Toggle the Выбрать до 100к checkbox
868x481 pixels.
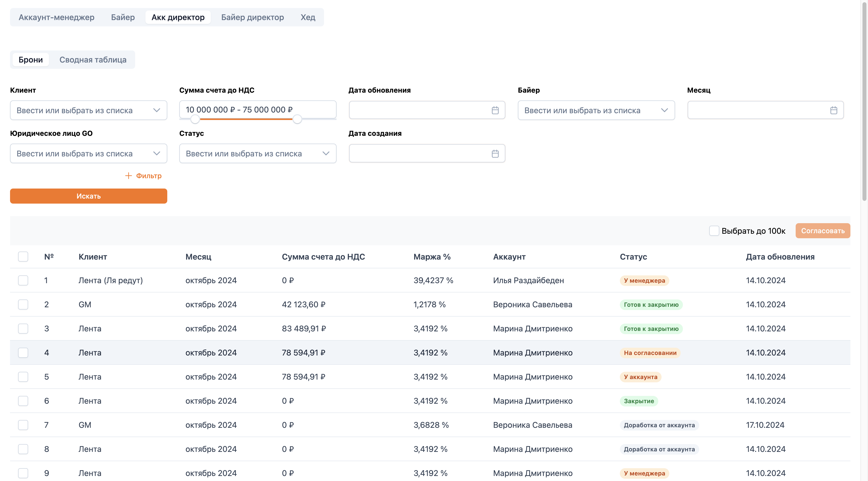pyautogui.click(x=714, y=231)
